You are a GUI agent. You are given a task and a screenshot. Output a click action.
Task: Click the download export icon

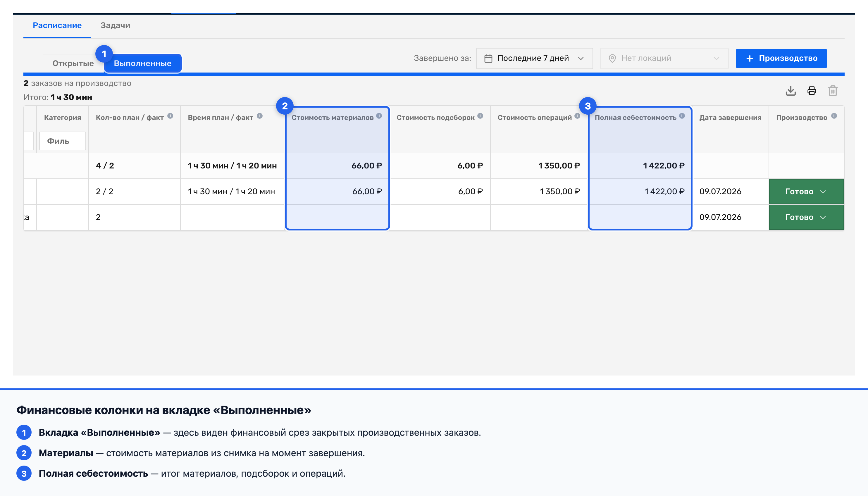[x=791, y=91]
